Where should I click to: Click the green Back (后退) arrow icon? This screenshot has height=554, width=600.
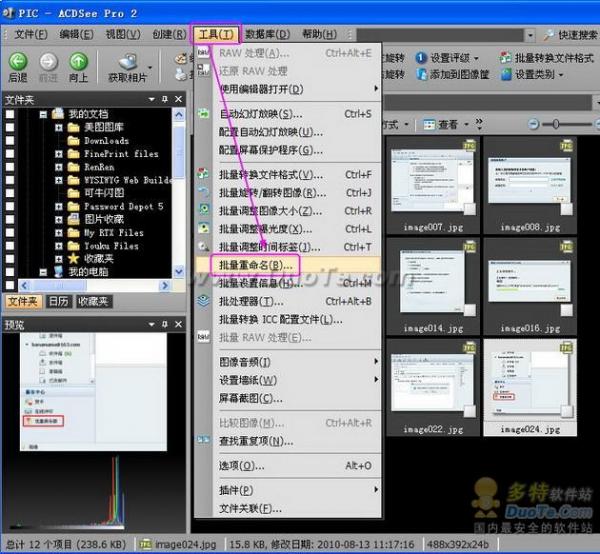pyautogui.click(x=18, y=62)
